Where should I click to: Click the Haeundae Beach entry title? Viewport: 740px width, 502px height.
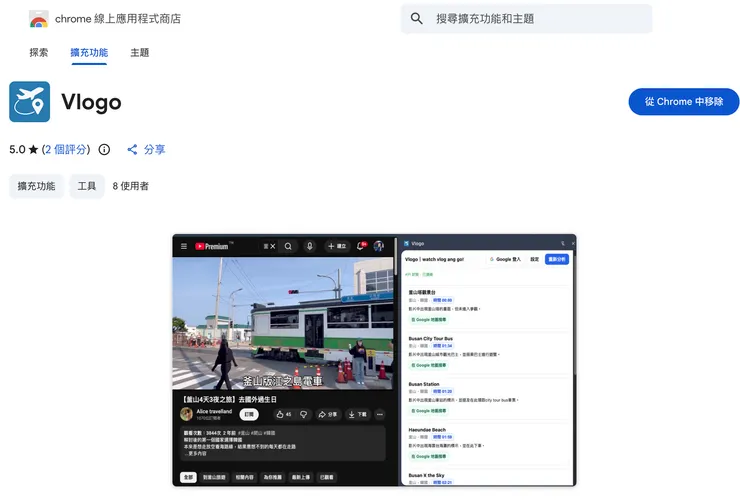point(427,430)
